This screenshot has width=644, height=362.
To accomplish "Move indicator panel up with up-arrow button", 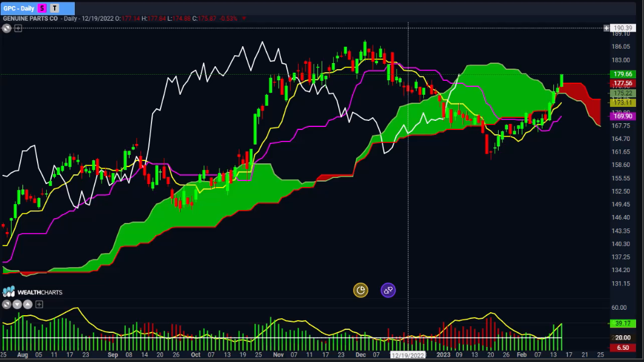I will pyautogui.click(x=27, y=304).
